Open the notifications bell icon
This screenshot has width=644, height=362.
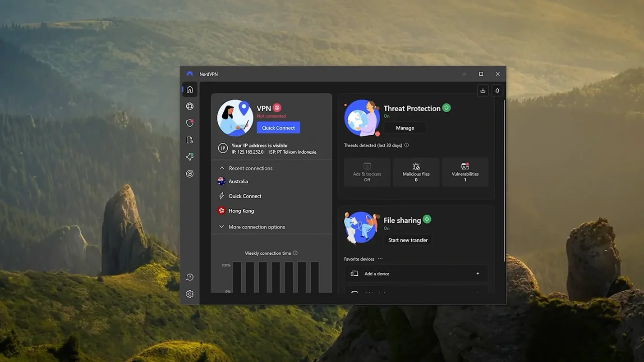coord(497,91)
